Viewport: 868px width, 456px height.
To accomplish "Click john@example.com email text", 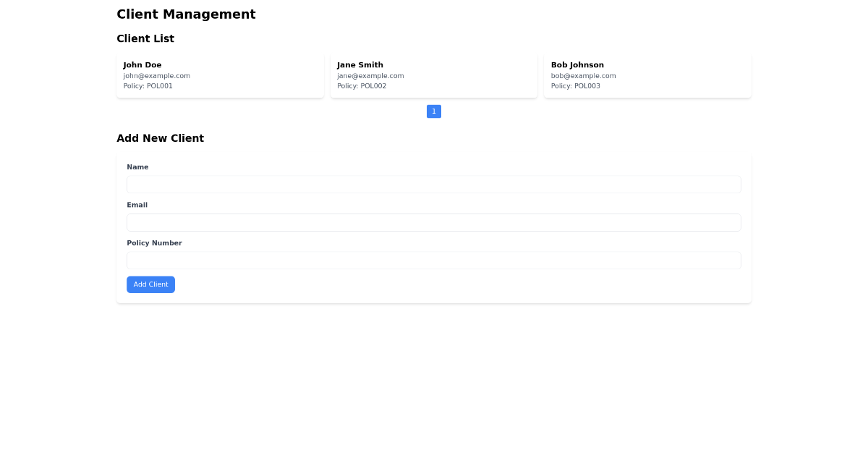I will tap(156, 76).
